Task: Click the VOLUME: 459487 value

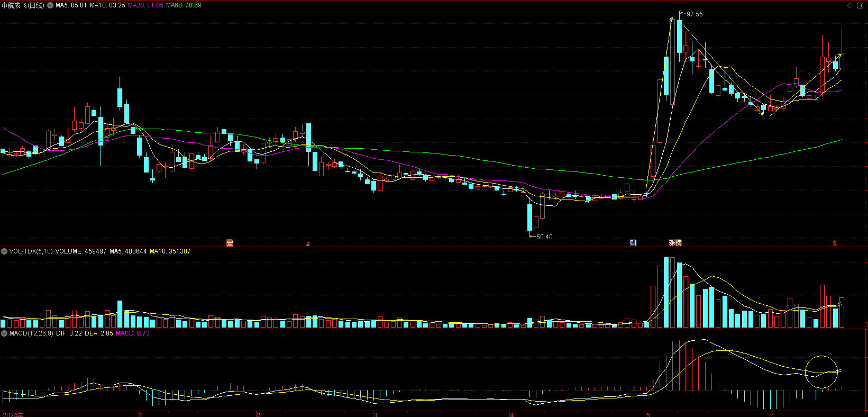Action: 81,251
